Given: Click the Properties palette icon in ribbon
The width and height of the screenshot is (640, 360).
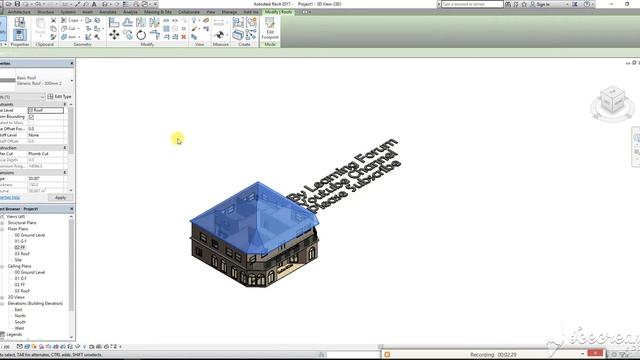Looking at the screenshot, I should pos(20,35).
